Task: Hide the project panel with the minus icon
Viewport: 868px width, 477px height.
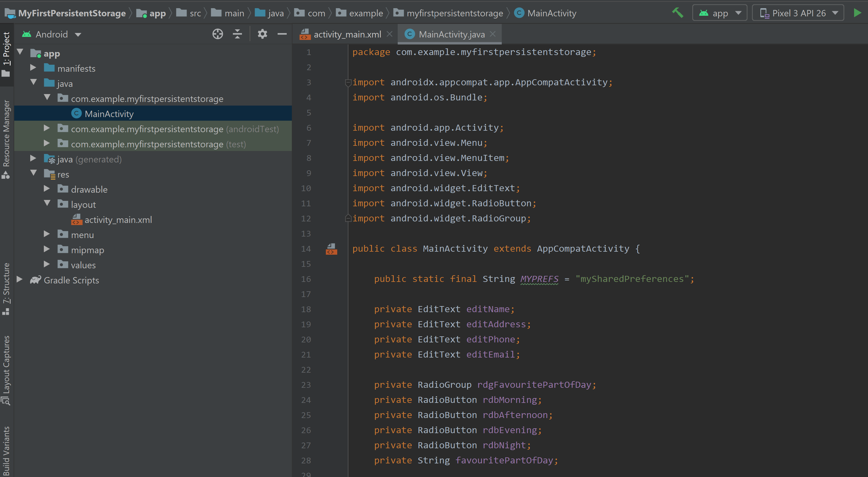Action: [x=282, y=34]
